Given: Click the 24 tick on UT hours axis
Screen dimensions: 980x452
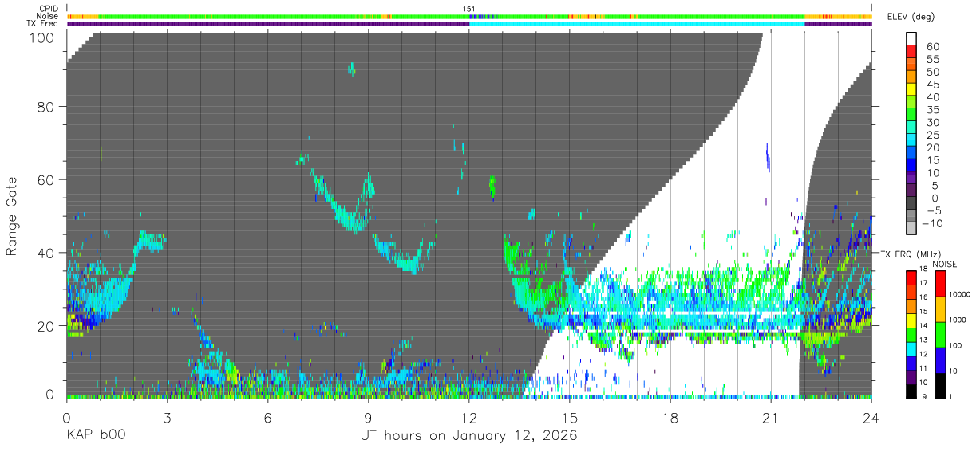Looking at the screenshot, I should click(x=871, y=417).
